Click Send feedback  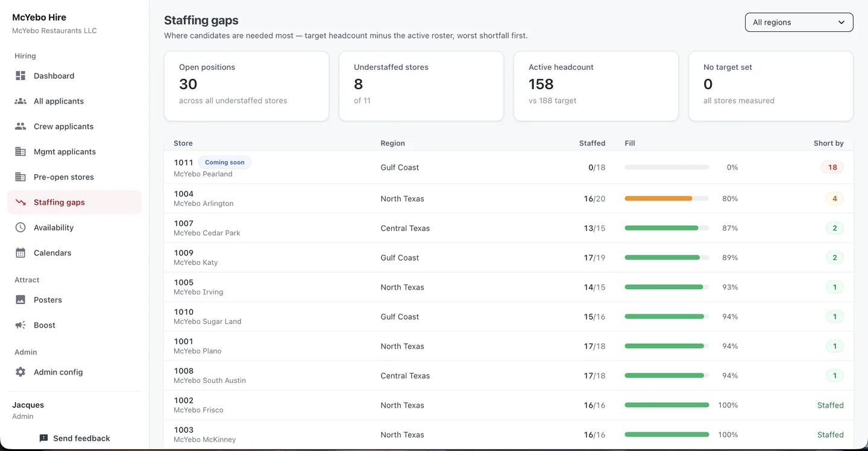[x=75, y=438]
